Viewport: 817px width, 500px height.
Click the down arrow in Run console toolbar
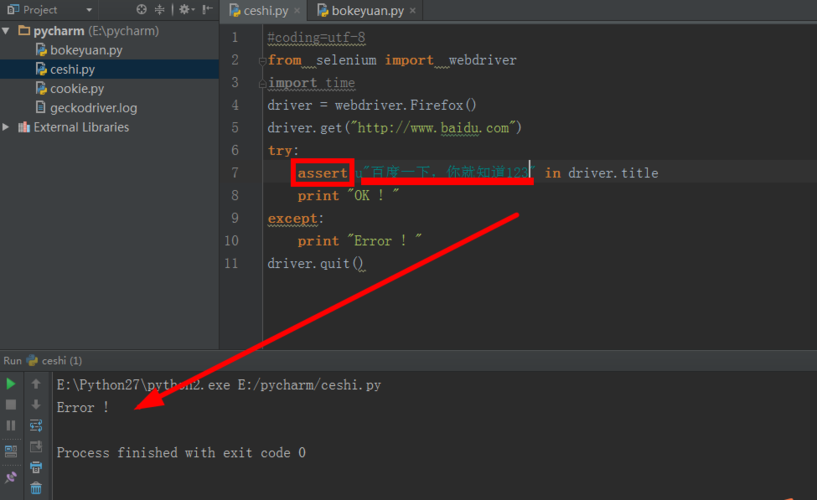[x=36, y=405]
